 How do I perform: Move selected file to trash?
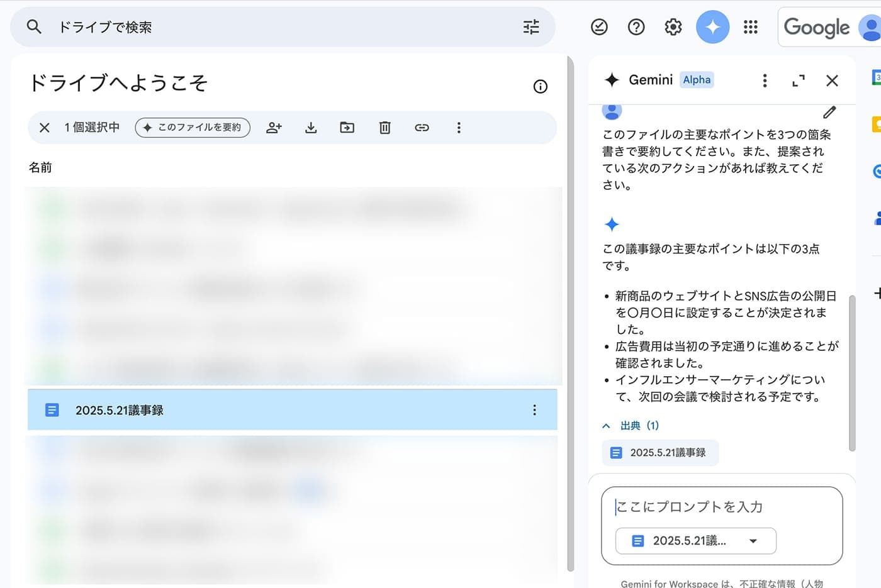(x=385, y=128)
